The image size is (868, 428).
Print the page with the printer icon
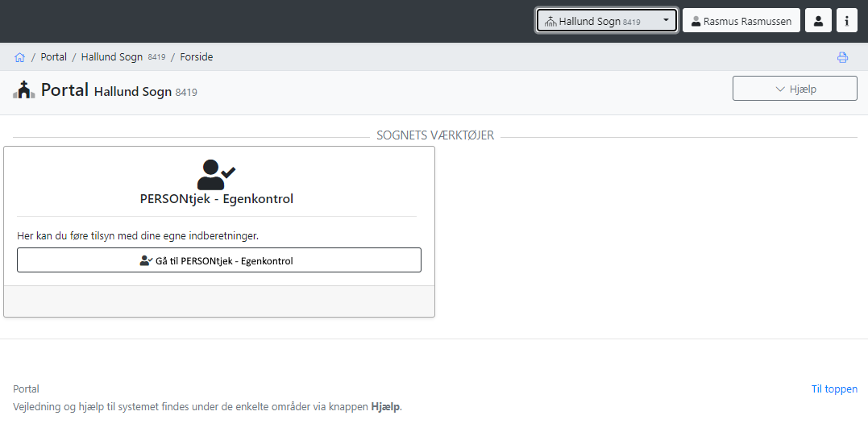(x=842, y=57)
